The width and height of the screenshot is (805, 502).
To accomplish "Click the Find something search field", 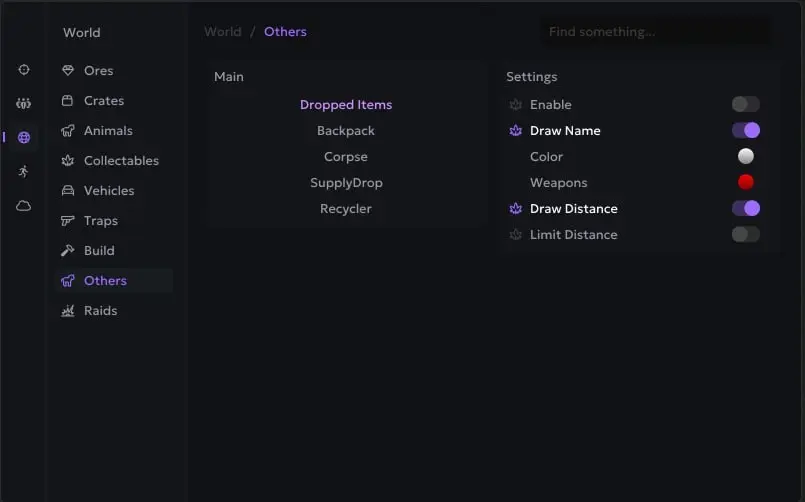I will pyautogui.click(x=655, y=32).
